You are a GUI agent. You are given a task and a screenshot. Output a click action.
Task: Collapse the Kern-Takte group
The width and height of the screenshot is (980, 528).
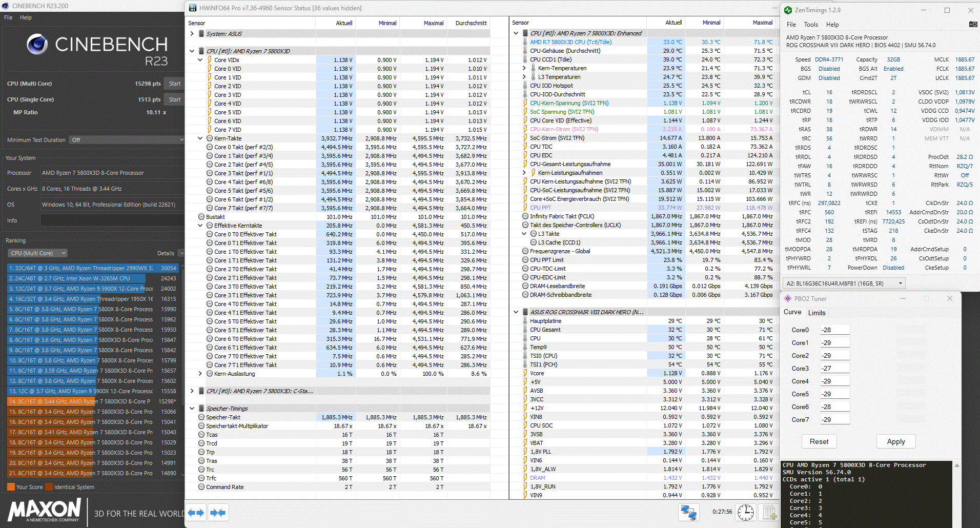tap(200, 138)
